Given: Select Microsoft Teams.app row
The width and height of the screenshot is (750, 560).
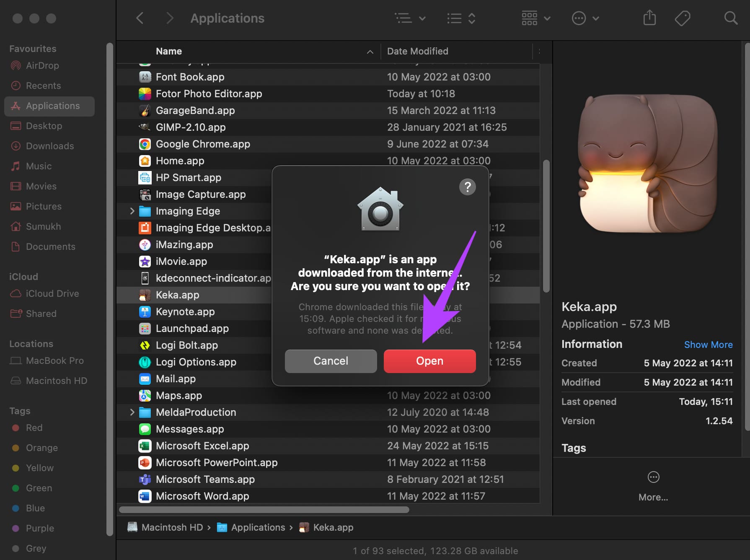Looking at the screenshot, I should click(328, 479).
